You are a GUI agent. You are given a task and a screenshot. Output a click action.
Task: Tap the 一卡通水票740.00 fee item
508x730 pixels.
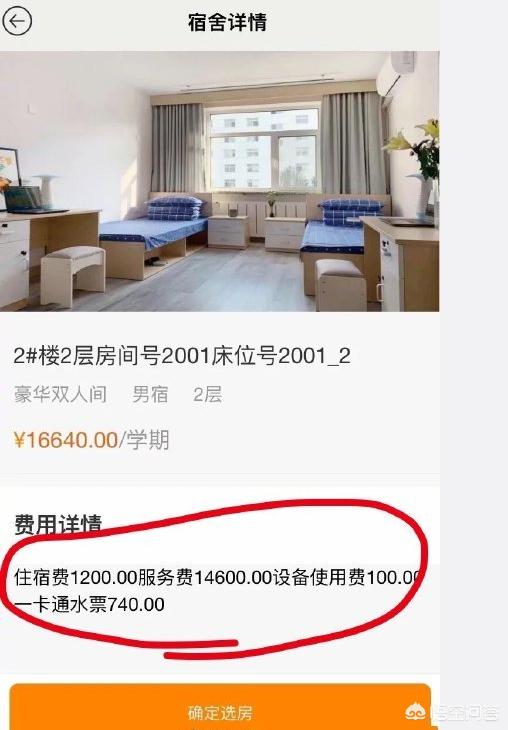tap(89, 604)
